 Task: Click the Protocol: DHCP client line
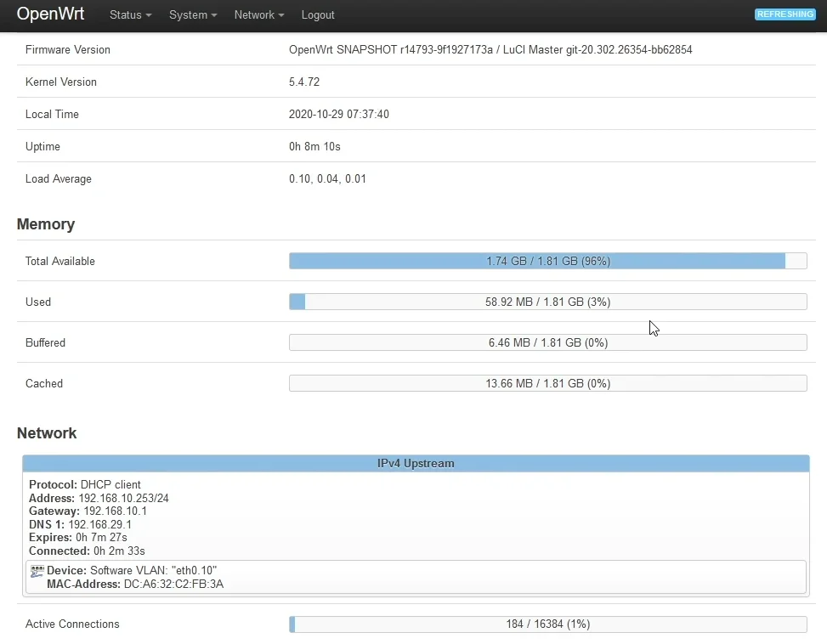[85, 484]
